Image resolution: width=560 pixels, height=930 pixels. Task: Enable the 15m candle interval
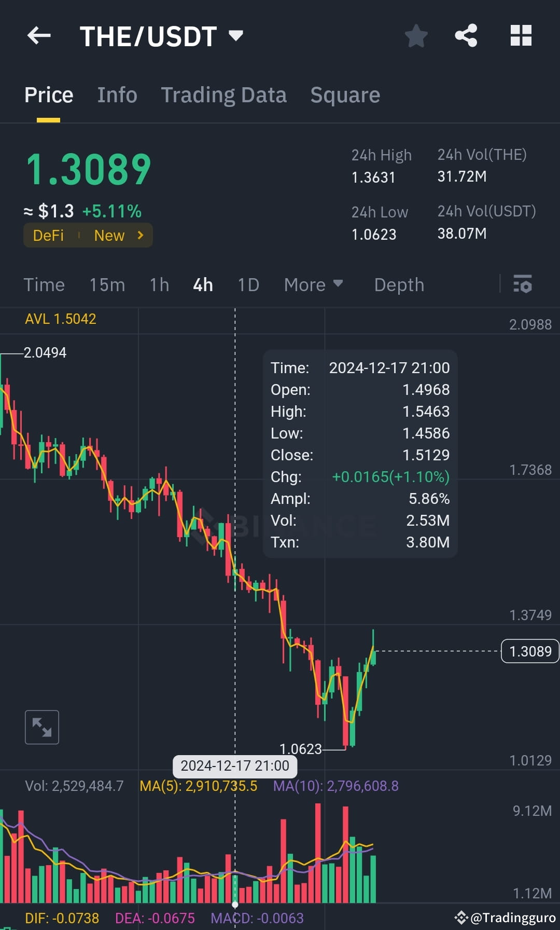107,284
